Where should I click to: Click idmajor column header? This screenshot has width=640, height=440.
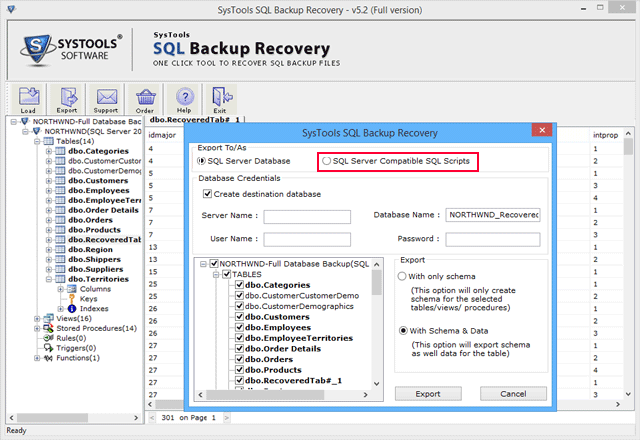(162, 135)
